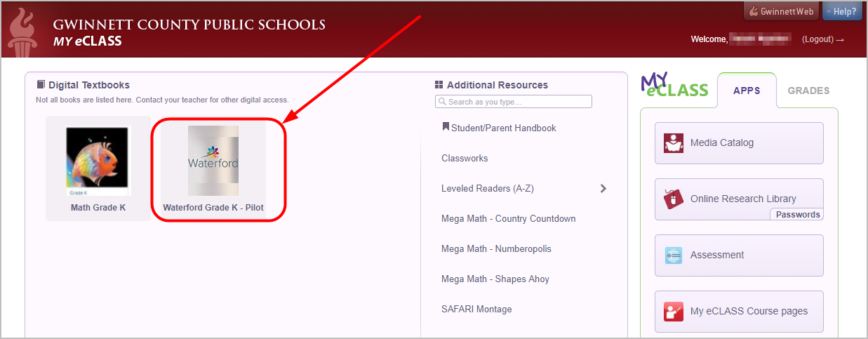This screenshot has width=868, height=339.
Task: Focus the Search as you type field
Action: pyautogui.click(x=514, y=102)
